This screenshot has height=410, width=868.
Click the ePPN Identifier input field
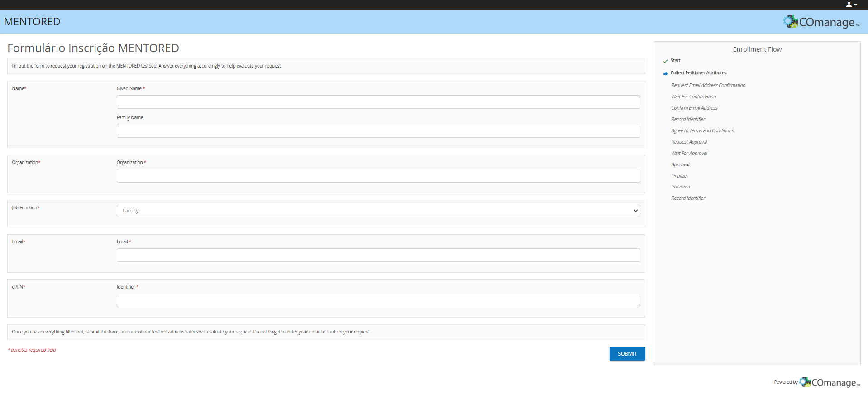pos(378,300)
